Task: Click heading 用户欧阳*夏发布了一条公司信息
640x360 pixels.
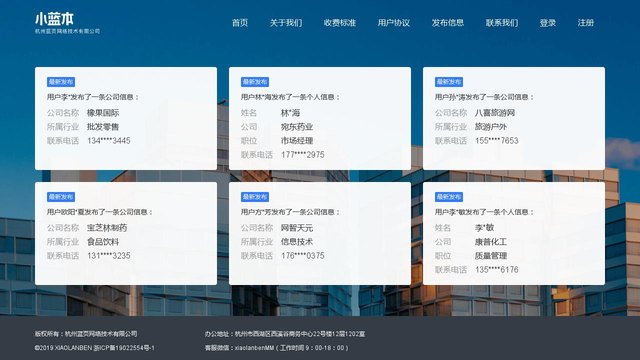Action: coord(100,212)
